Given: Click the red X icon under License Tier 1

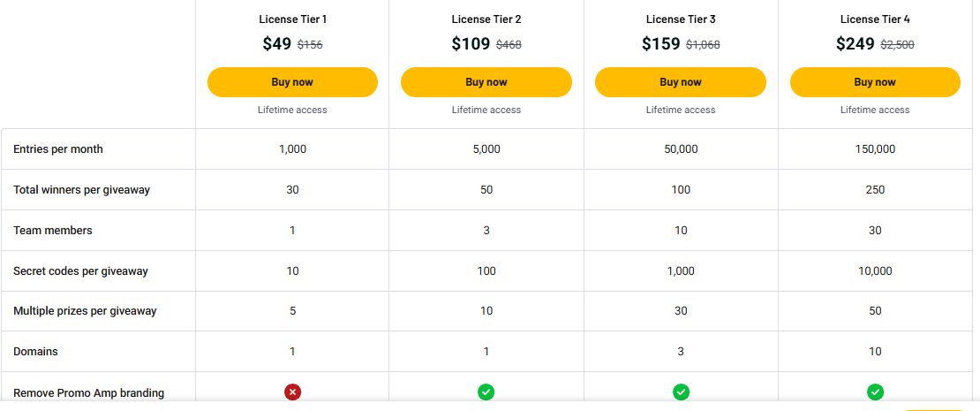Looking at the screenshot, I should pyautogui.click(x=292, y=392).
